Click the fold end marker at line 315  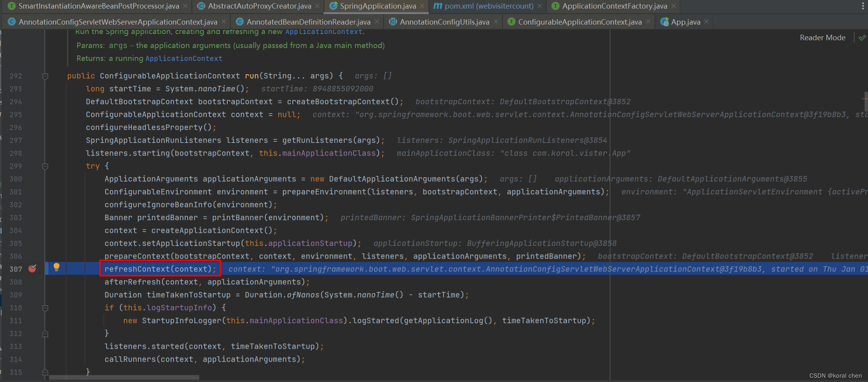[x=45, y=372]
